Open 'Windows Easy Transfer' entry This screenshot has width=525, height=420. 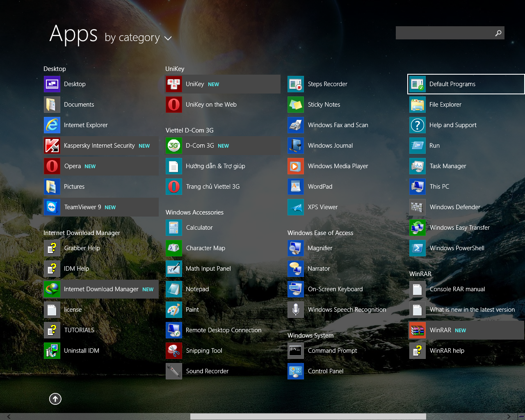point(466,228)
